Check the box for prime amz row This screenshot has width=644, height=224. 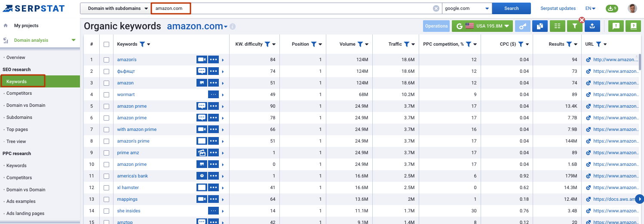pyautogui.click(x=106, y=152)
